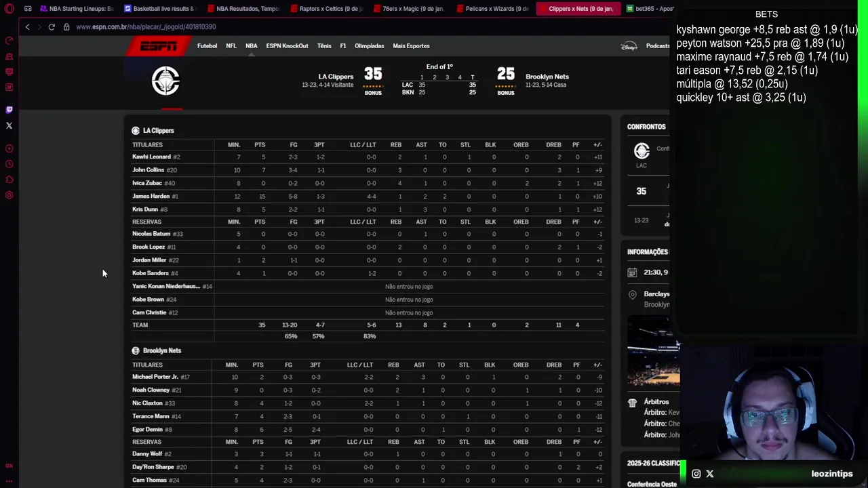868x488 pixels.
Task: Open James Harden player link
Action: click(151, 197)
